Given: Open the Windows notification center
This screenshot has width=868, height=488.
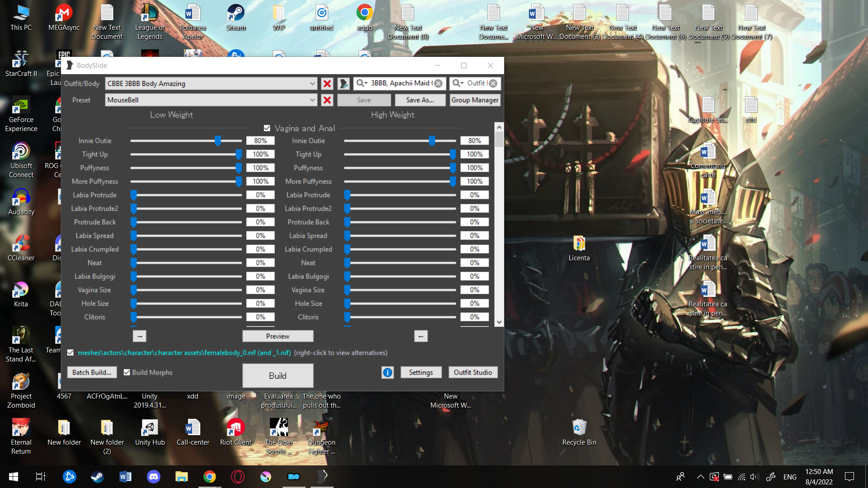Looking at the screenshot, I should (x=849, y=477).
